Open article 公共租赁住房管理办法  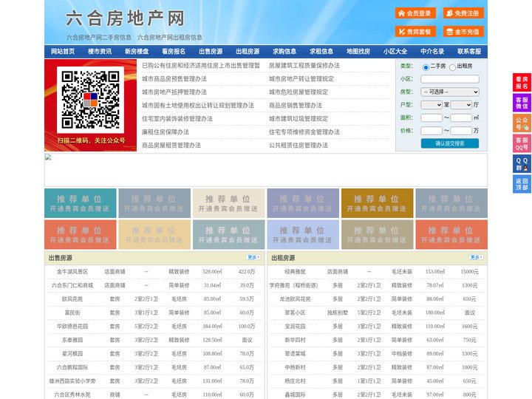(299, 145)
